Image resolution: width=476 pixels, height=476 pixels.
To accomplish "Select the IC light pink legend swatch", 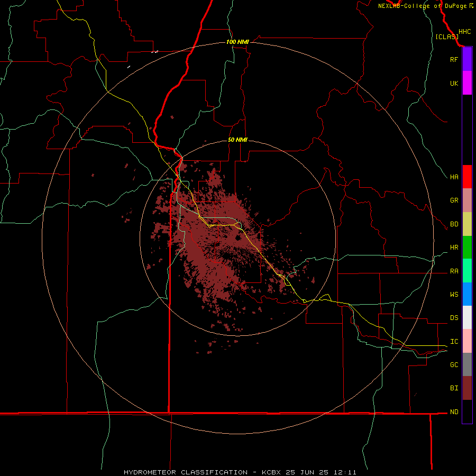I will pyautogui.click(x=467, y=341).
